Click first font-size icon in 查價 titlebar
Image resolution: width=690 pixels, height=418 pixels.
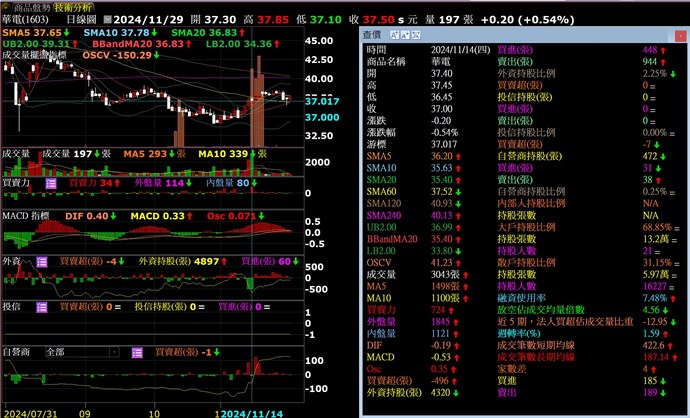point(395,34)
